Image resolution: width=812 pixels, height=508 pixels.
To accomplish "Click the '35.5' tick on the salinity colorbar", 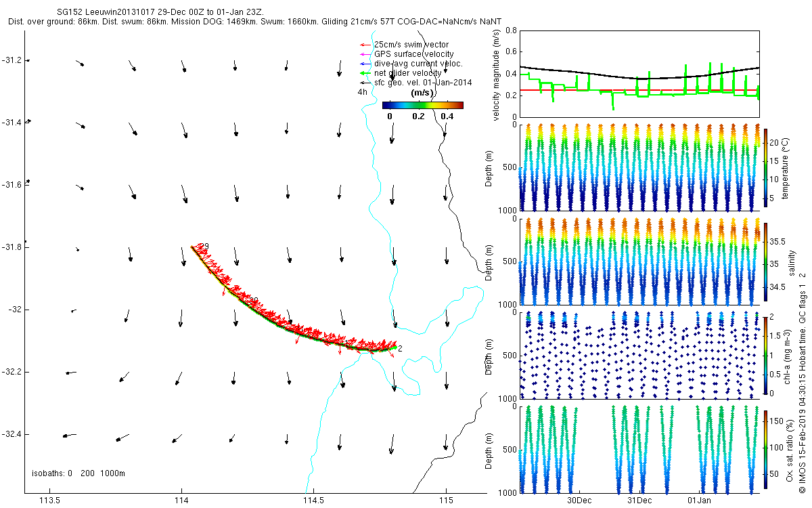I will 779,241.
